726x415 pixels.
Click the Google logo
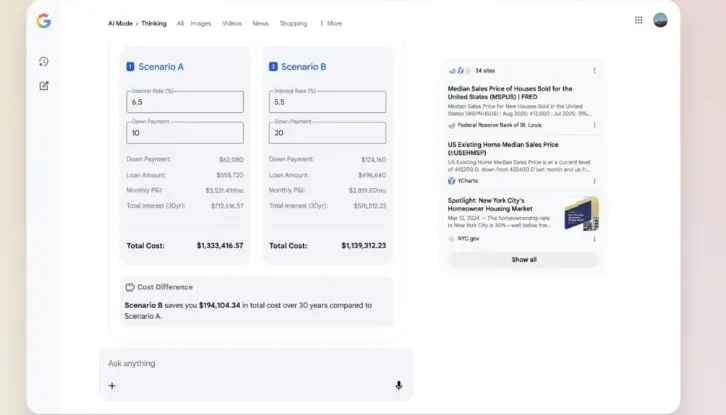pyautogui.click(x=43, y=21)
